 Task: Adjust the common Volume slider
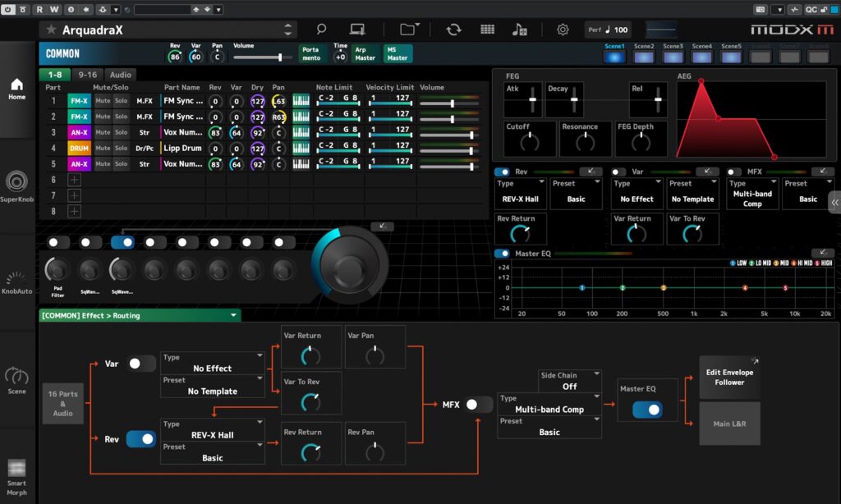tap(280, 57)
